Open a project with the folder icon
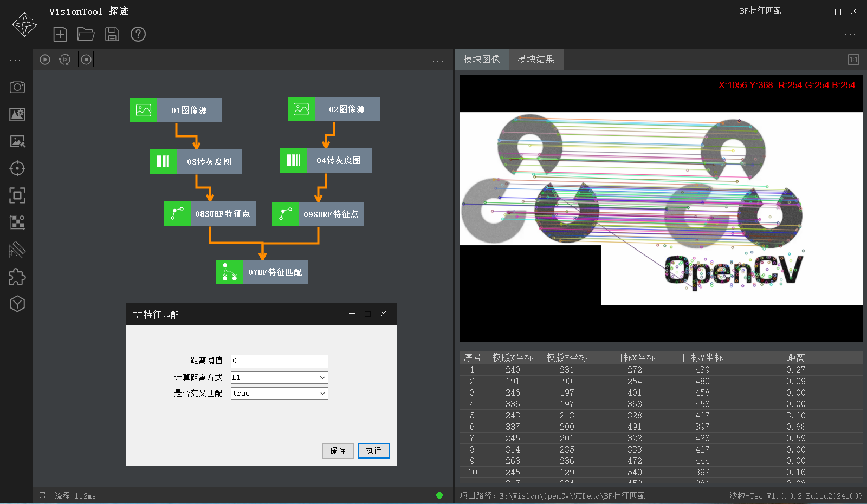Screen dimensions: 867x504 coord(86,34)
